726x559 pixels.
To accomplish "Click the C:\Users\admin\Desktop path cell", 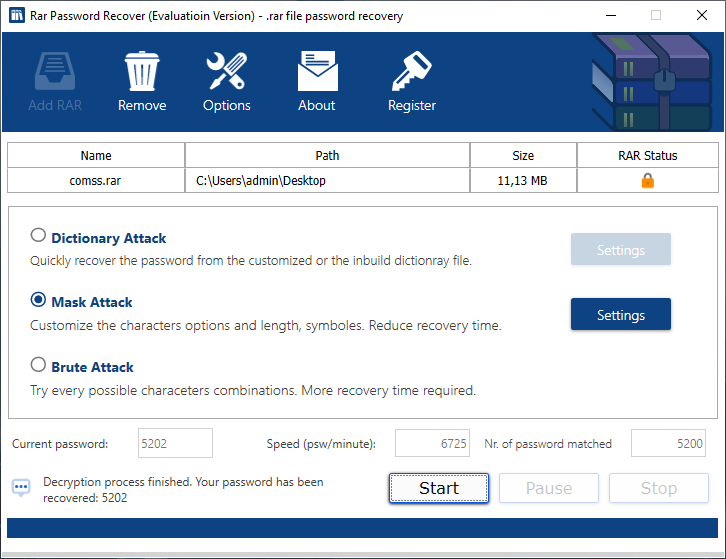I will point(327,180).
